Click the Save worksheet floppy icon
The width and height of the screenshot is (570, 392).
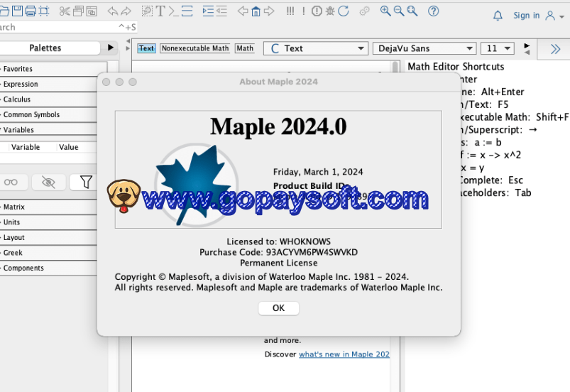coord(17,11)
